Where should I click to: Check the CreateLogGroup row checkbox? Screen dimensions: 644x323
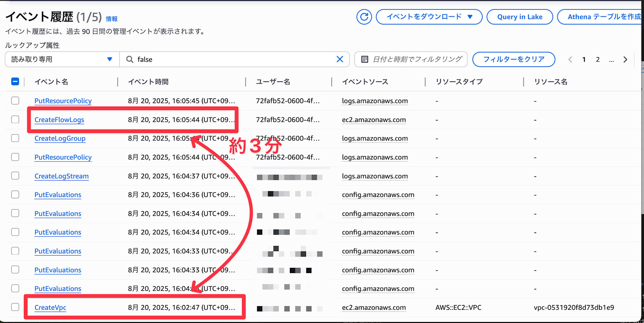15,138
